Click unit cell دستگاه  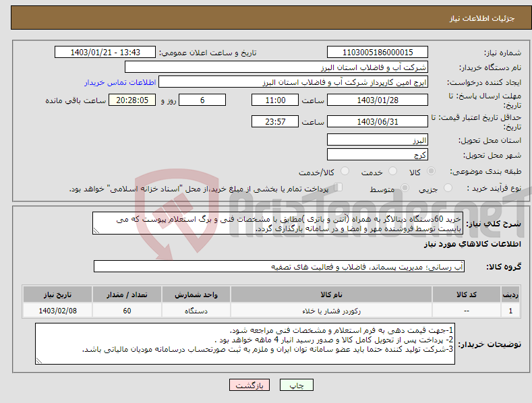[196, 311]
